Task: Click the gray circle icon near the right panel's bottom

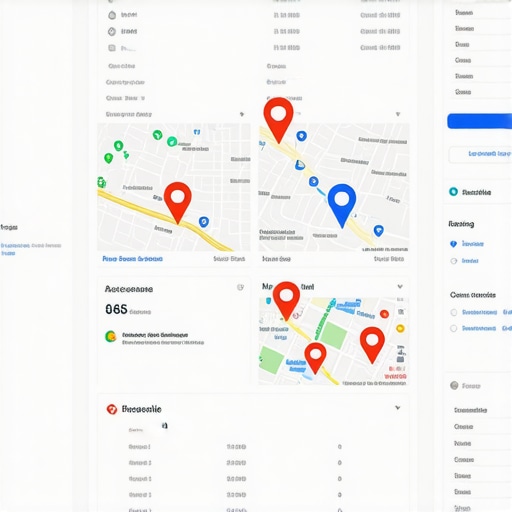Action: [x=454, y=386]
